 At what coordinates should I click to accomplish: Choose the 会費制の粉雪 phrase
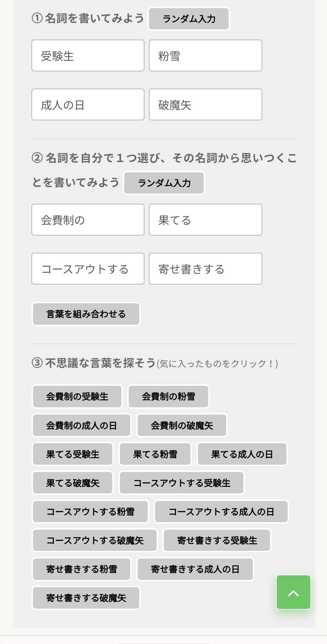(168, 396)
